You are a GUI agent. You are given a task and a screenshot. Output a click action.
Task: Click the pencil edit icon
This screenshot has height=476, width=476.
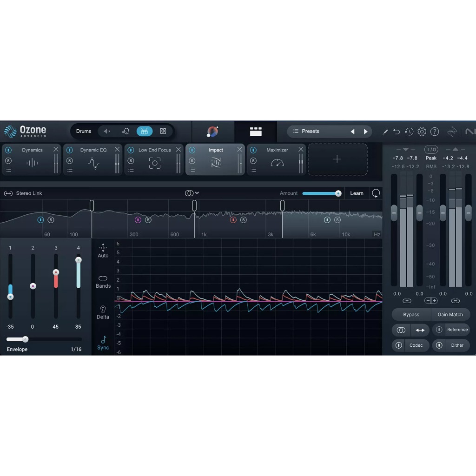(x=385, y=132)
